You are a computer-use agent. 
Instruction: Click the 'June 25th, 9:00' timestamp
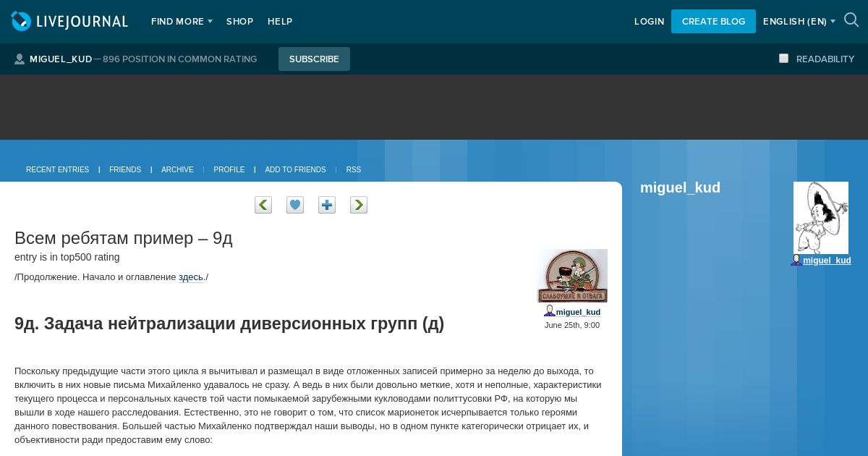572,325
